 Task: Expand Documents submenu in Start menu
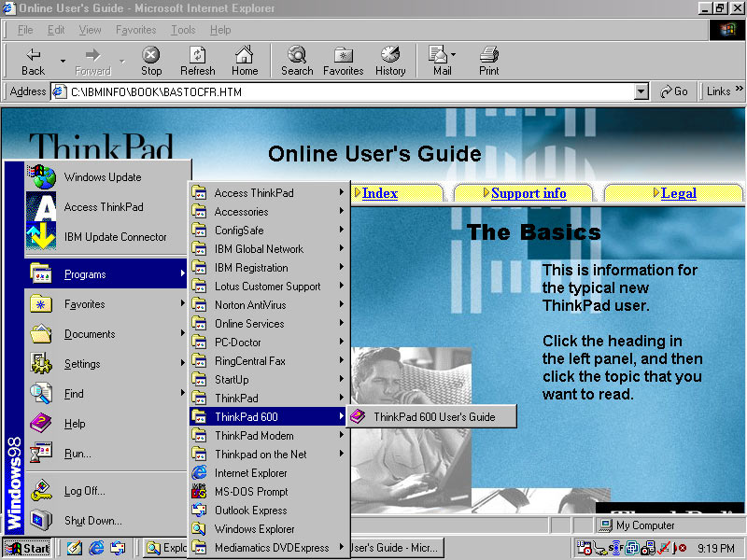106,334
